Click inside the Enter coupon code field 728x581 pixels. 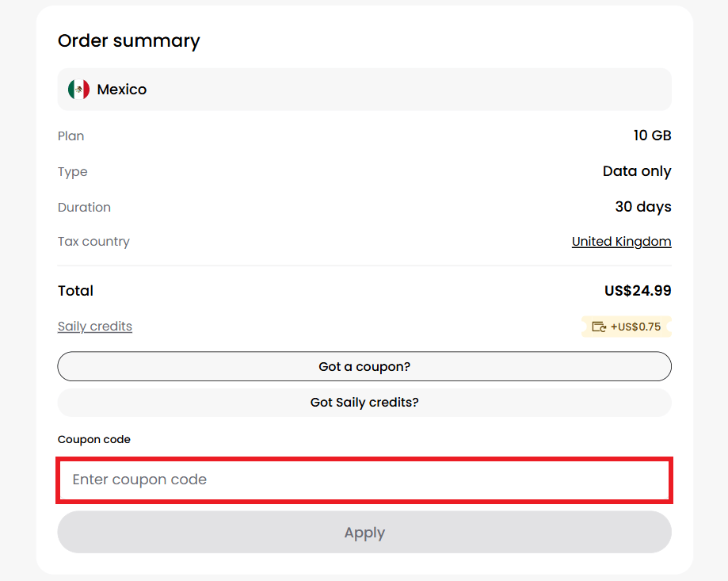click(x=364, y=480)
